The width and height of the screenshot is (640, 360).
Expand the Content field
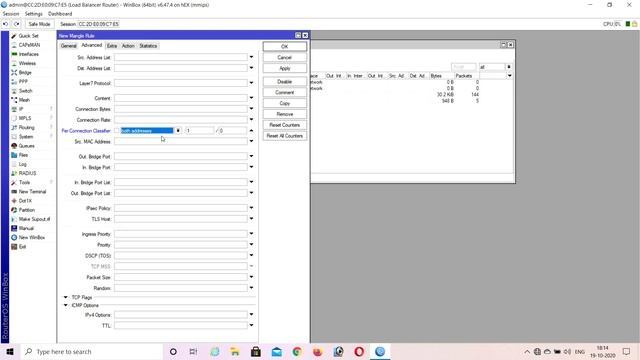tap(251, 98)
